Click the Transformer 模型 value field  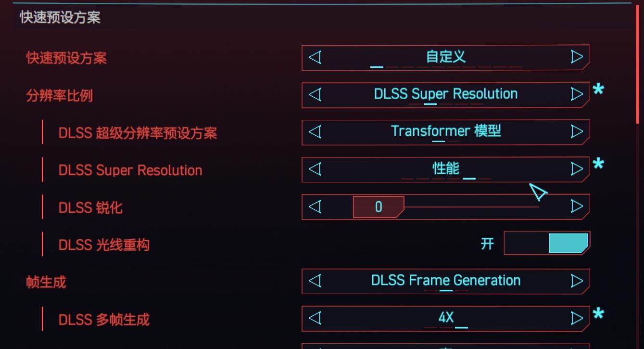[x=446, y=131]
